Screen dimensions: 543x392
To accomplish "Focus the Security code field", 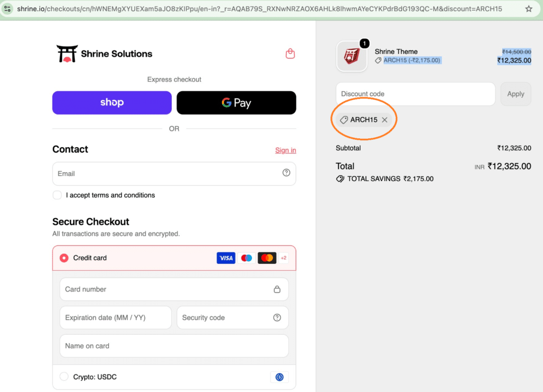I will (233, 318).
